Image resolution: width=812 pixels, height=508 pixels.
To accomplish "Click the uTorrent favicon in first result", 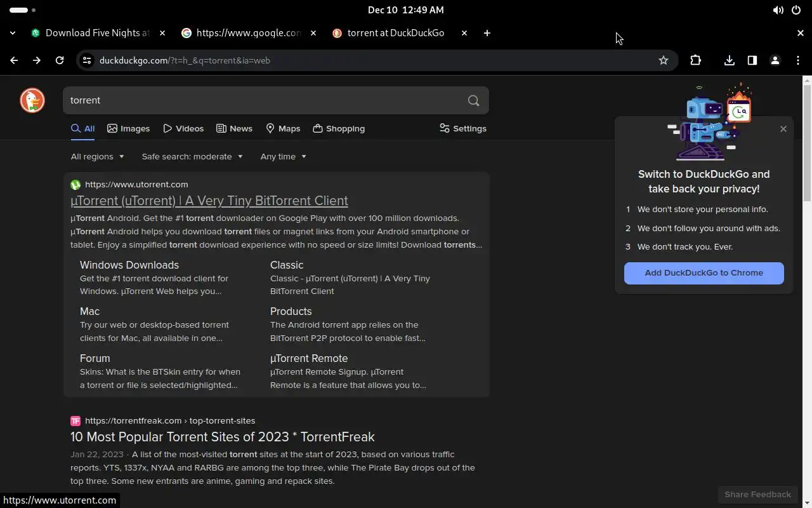I will [x=75, y=185].
